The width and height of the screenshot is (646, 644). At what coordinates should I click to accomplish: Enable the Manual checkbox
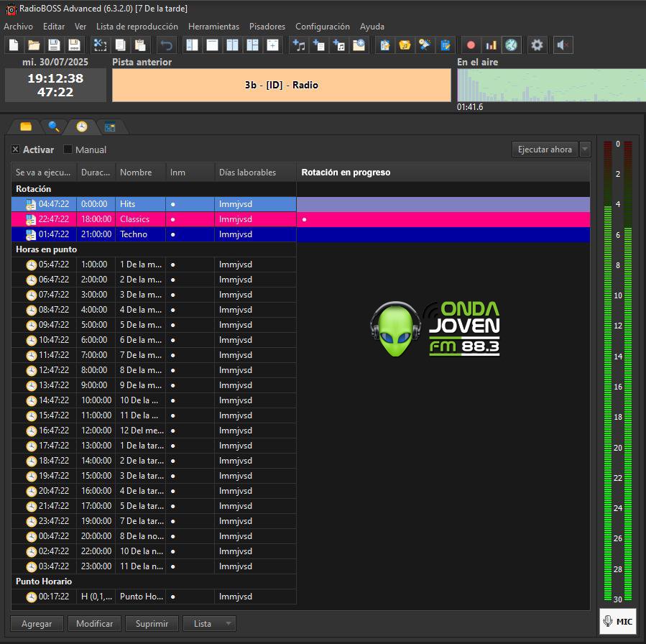68,149
